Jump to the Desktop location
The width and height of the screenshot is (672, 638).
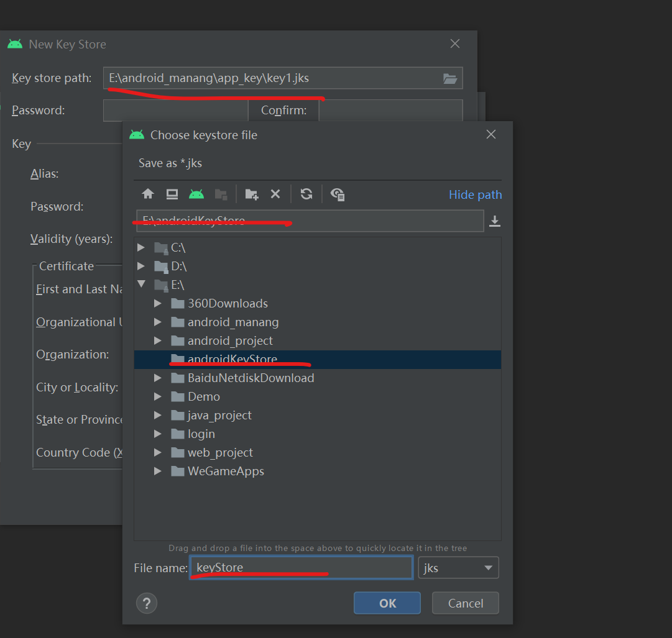pyautogui.click(x=172, y=194)
